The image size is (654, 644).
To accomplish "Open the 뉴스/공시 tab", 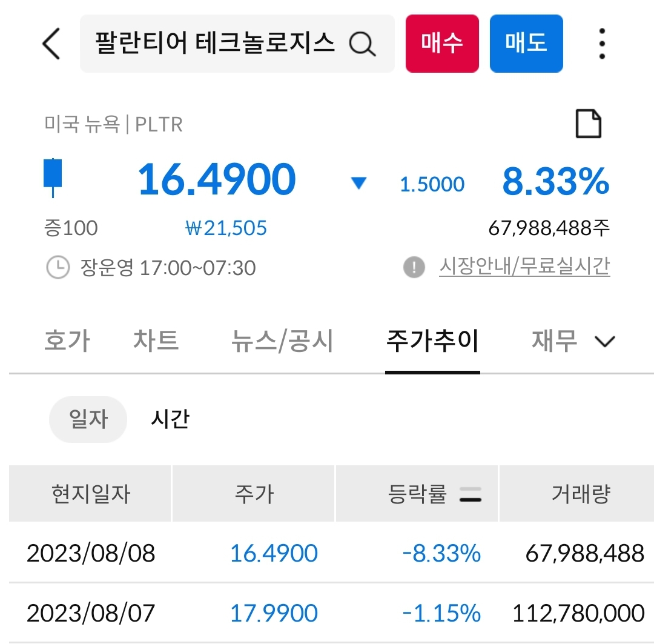I will point(282,340).
